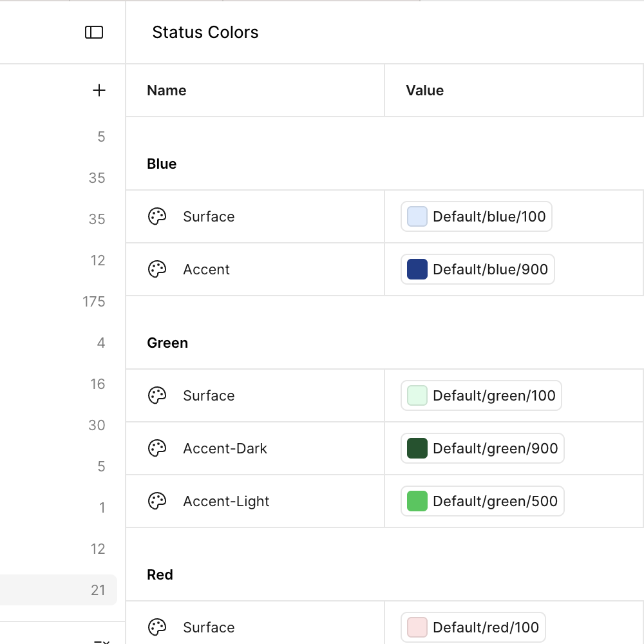
Task: Select the highlighted sidebar row with count 21
Action: point(59,590)
